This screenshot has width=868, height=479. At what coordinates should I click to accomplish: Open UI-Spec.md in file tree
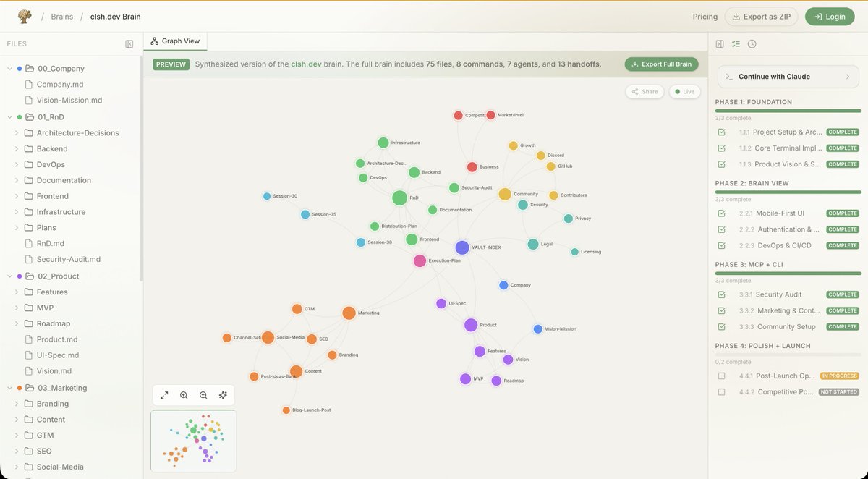58,355
